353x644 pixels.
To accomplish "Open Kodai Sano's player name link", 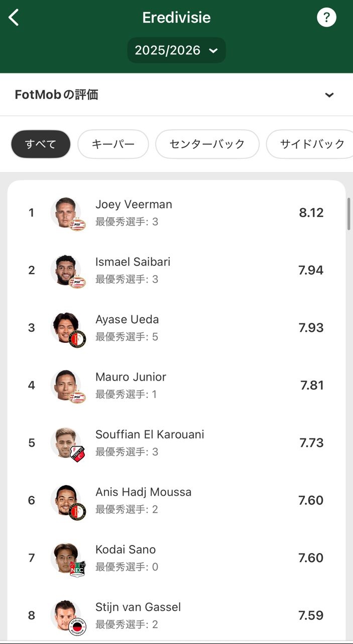I will coord(126,549).
